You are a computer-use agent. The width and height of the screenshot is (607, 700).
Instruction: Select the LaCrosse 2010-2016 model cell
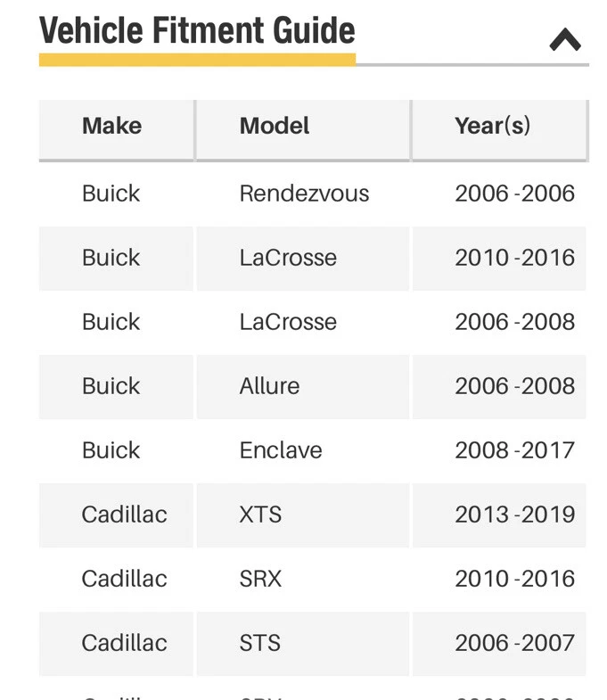[288, 258]
